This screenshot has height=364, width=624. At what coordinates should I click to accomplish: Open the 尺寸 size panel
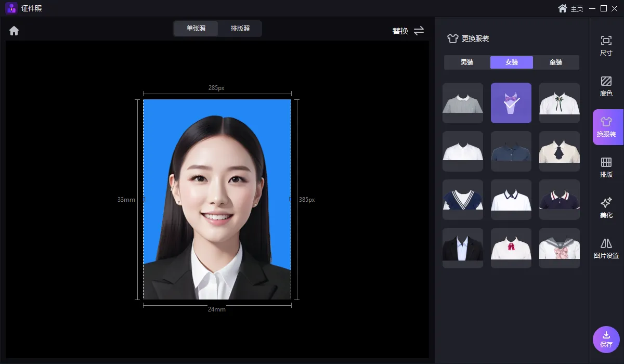tap(606, 45)
